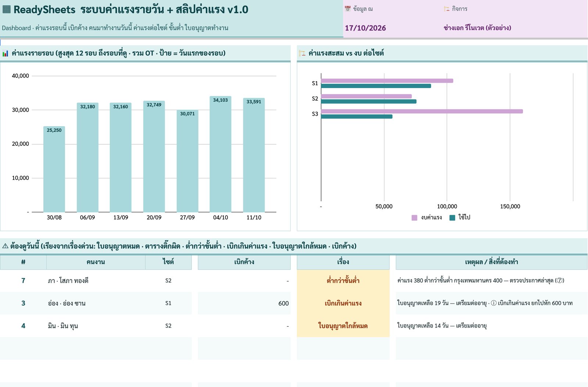The image size is (588, 387).
Task: Click the Dashboard subtitle description line
Action: coord(115,28)
